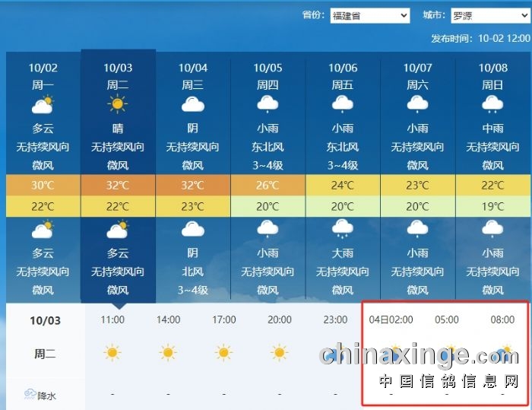This screenshot has height=410, width=532.
Task: Click the light rain icon for 10/05 daytime
Action: point(268,104)
